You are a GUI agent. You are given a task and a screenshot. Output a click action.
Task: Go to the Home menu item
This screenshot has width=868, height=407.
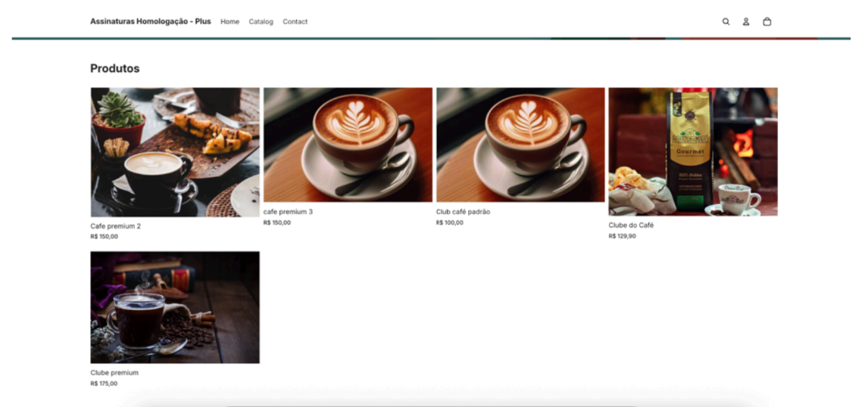coord(229,22)
